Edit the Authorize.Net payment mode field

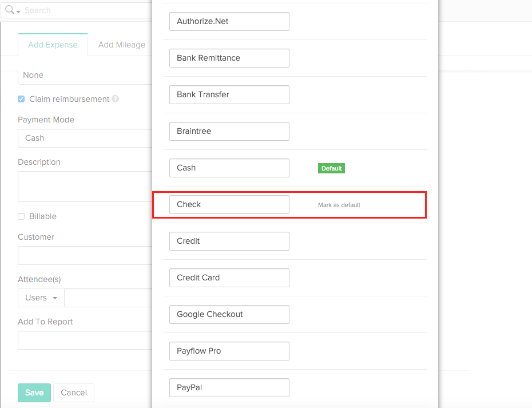click(x=229, y=21)
